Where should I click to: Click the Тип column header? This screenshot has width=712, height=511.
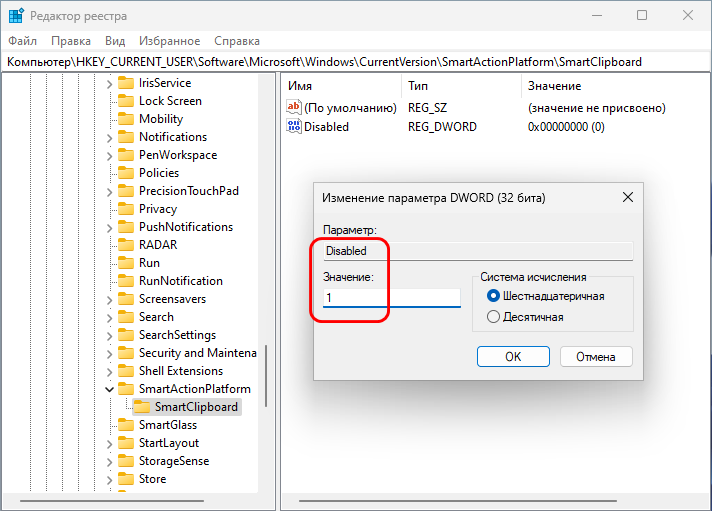(x=461, y=86)
